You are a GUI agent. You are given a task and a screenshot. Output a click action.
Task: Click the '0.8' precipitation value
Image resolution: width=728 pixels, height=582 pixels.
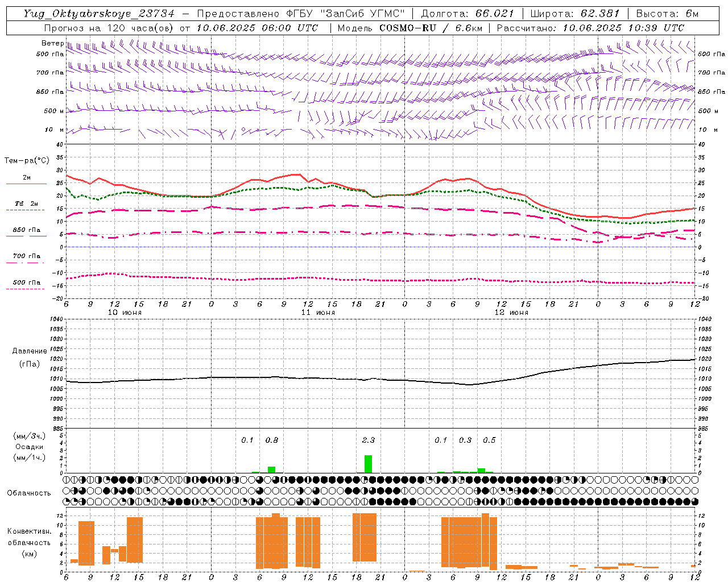[272, 440]
